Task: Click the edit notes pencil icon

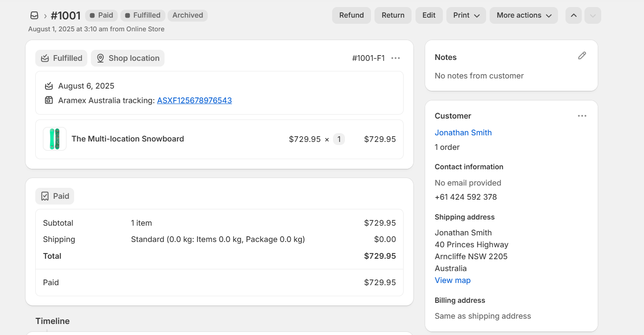Action: 582,56
